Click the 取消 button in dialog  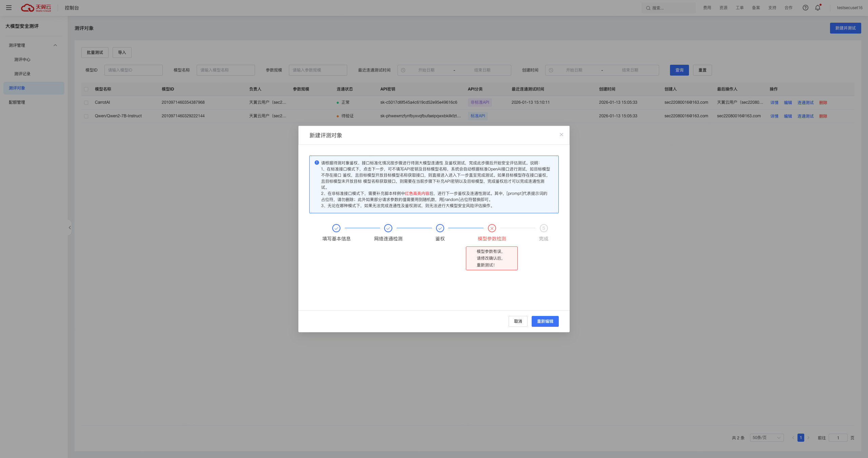[518, 321]
